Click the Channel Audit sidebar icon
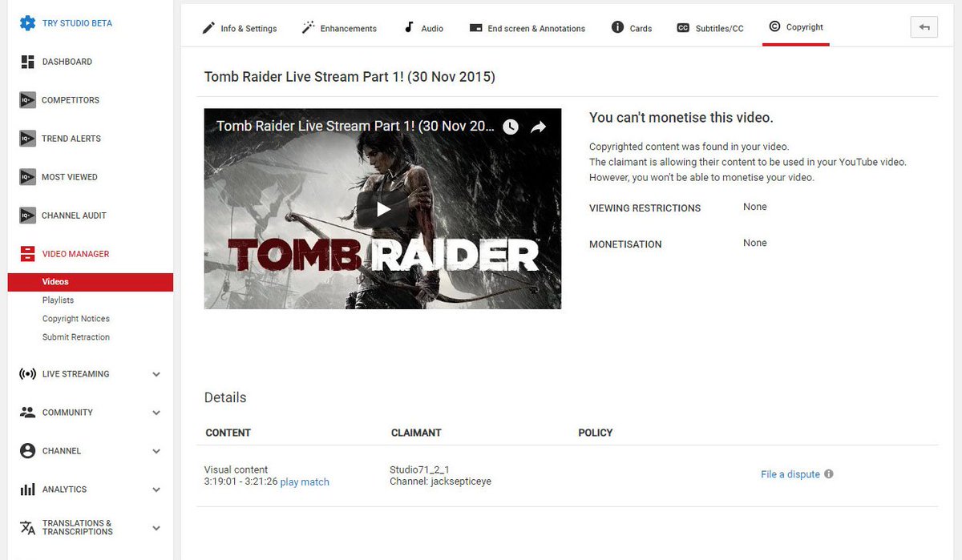 27,216
